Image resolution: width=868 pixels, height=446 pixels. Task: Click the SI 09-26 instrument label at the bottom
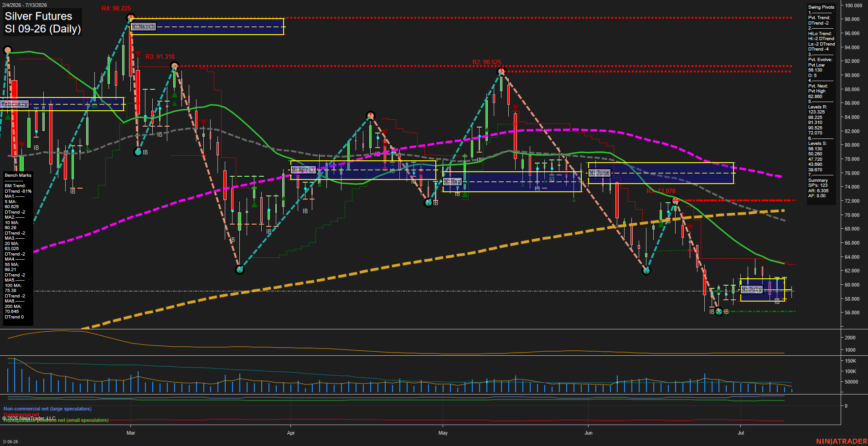coord(10,442)
